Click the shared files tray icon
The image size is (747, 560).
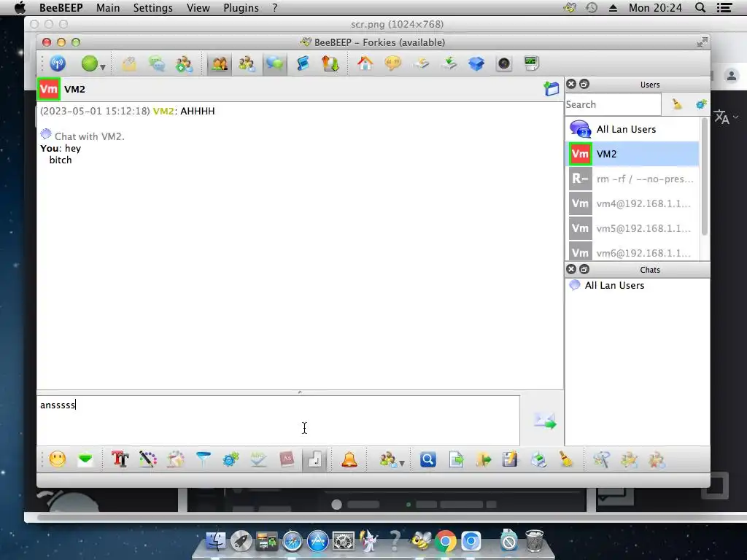click(421, 63)
